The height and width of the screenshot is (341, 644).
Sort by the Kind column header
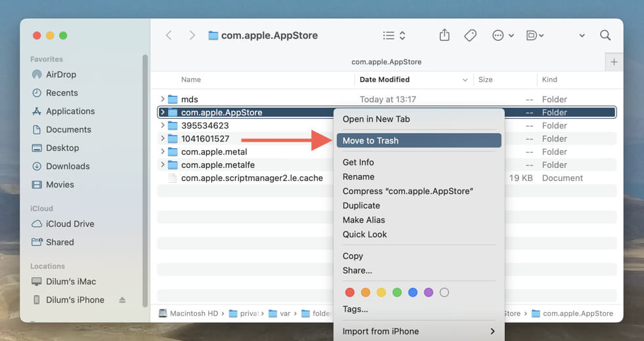click(x=549, y=79)
